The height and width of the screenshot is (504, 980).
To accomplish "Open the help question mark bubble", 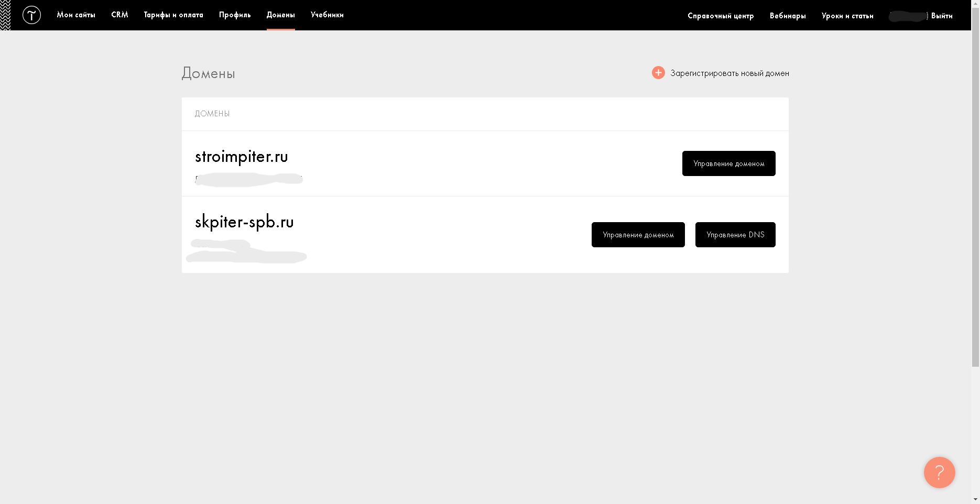I will coord(939,473).
